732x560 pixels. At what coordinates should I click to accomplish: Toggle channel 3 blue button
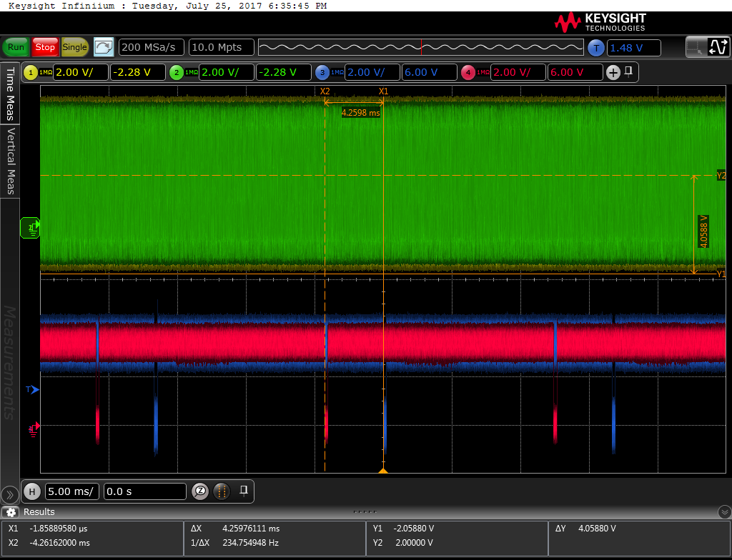coord(322,72)
